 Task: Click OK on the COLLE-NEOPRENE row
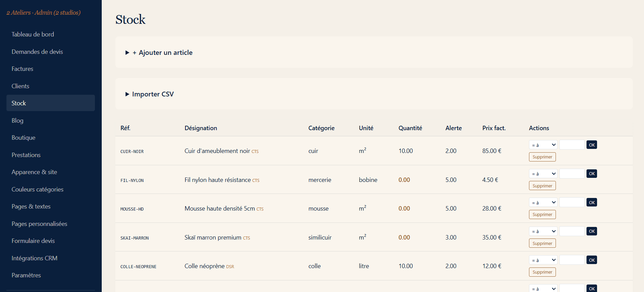tap(592, 260)
